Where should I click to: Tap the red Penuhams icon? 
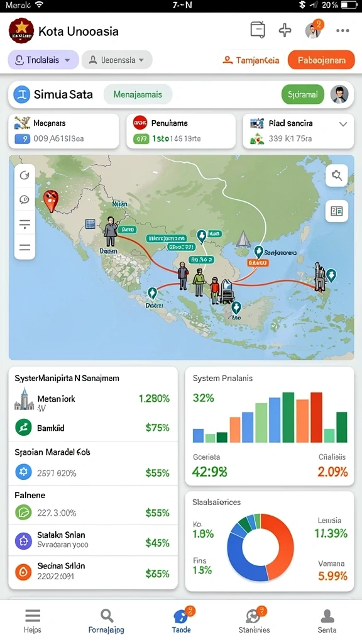tap(140, 123)
